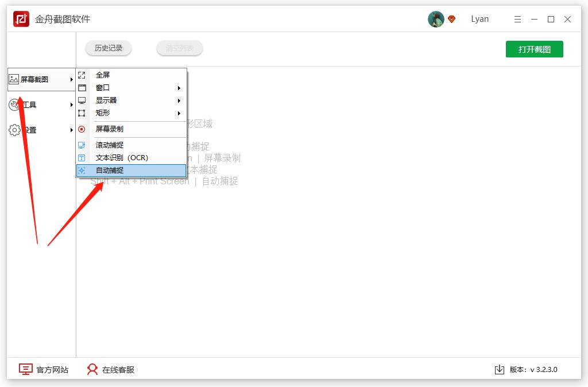This screenshot has width=588, height=387.
Task: Click the VIP diamond membership icon
Action: click(x=451, y=19)
